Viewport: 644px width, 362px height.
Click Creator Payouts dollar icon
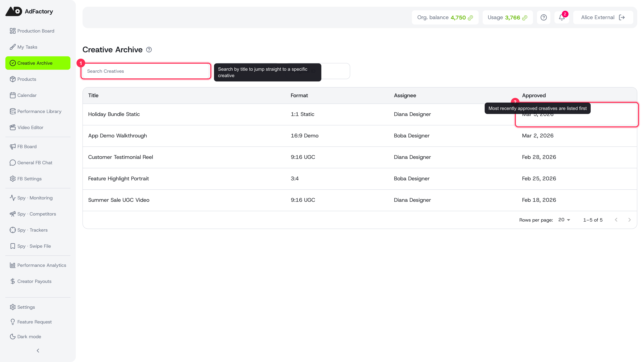click(13, 281)
